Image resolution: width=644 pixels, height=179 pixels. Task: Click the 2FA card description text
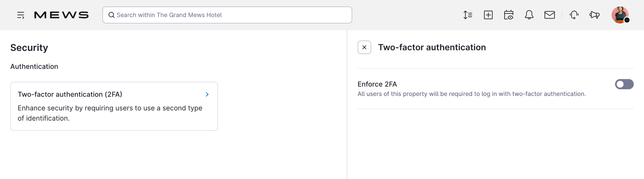[x=110, y=113]
